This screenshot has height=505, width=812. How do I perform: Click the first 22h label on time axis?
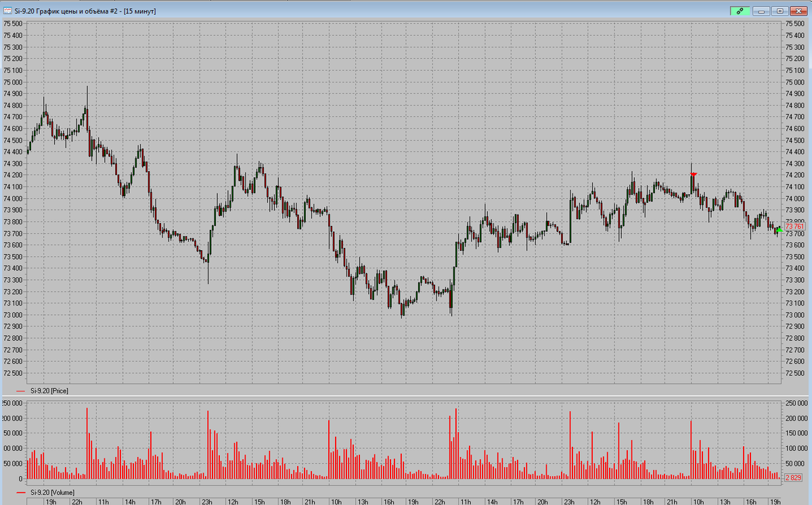[x=77, y=502]
